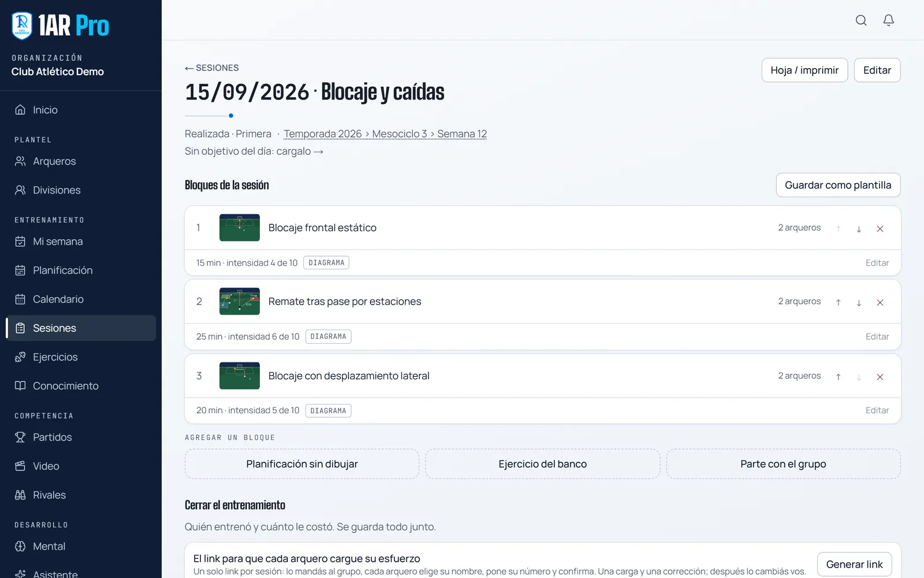This screenshot has width=924, height=578.
Task: Remove block 3 with red X
Action: coord(880,377)
